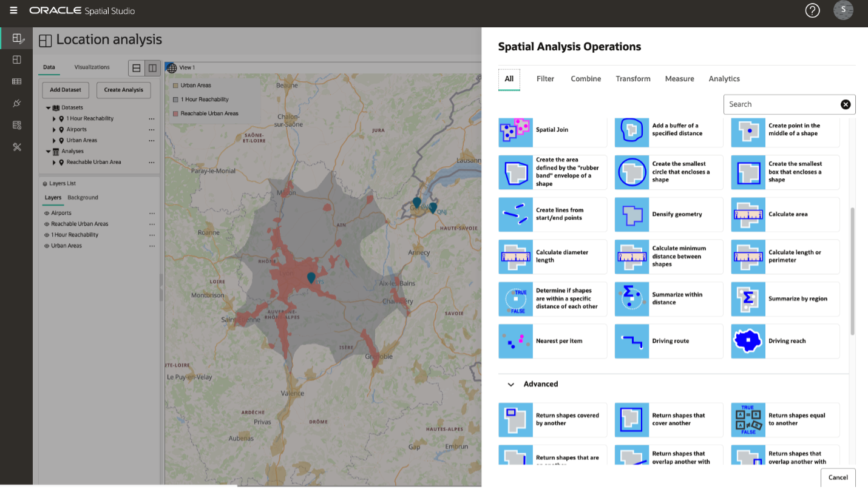The width and height of the screenshot is (868, 489).
Task: Collapse the Analyses tree section
Action: tap(47, 150)
